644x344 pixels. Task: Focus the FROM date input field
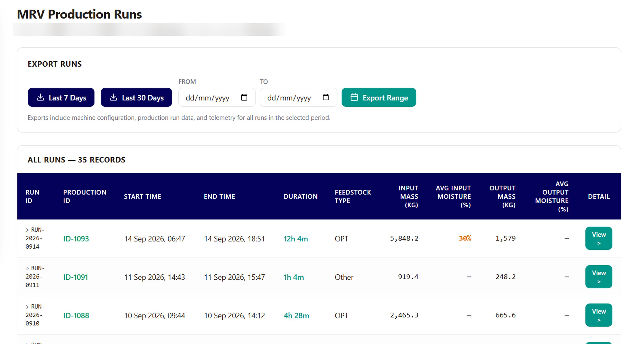[217, 97]
